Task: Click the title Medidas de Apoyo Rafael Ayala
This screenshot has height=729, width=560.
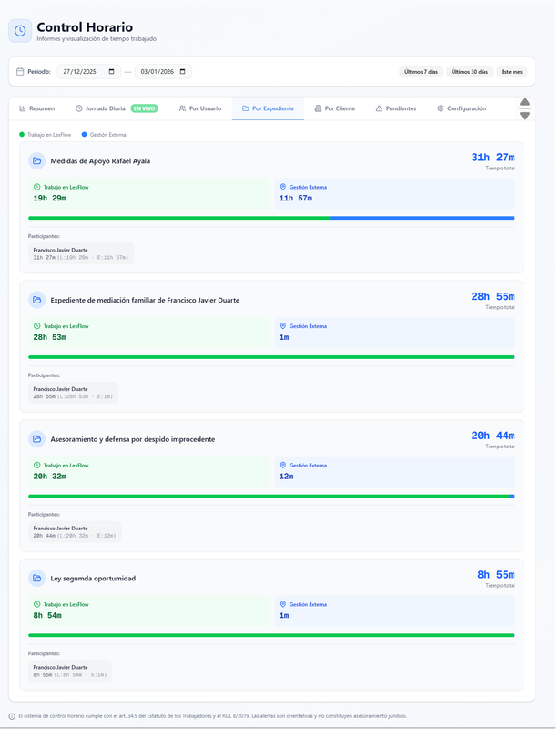Action: point(100,161)
